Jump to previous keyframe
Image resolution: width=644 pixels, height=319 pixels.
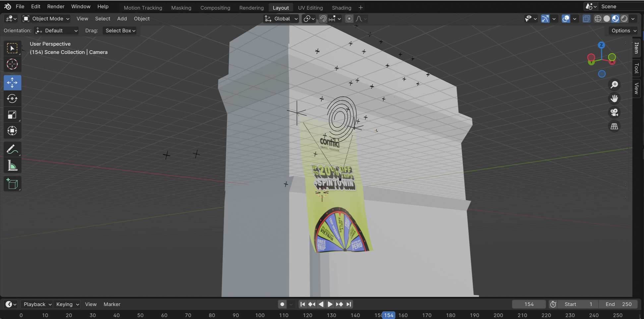pyautogui.click(x=312, y=304)
